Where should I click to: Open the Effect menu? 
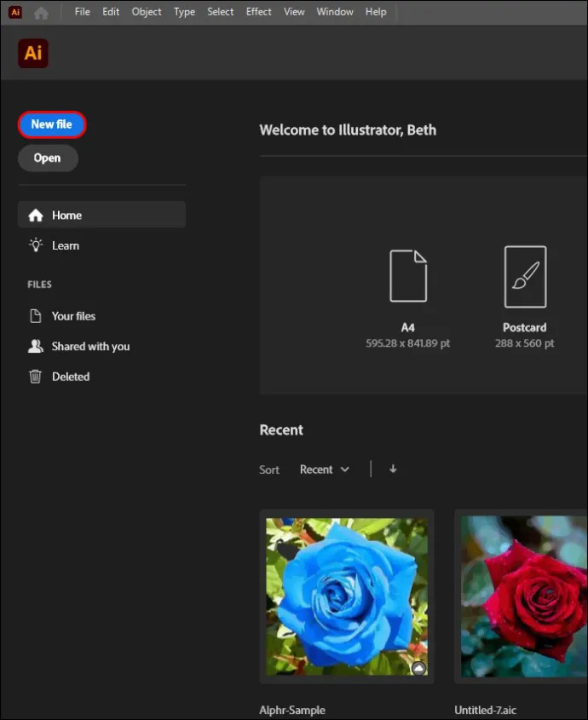click(x=258, y=12)
